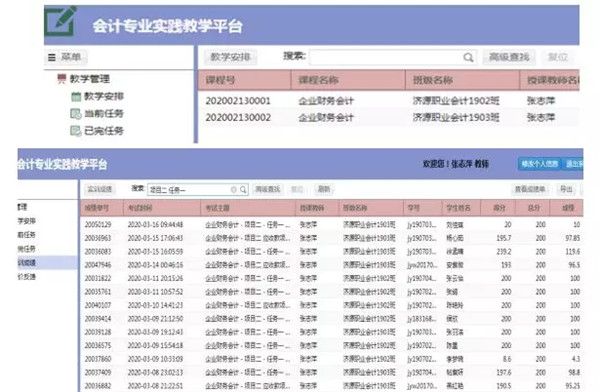Click the score value 239.2
Image resolution: width=600 pixels, height=392 pixels.
tap(504, 252)
